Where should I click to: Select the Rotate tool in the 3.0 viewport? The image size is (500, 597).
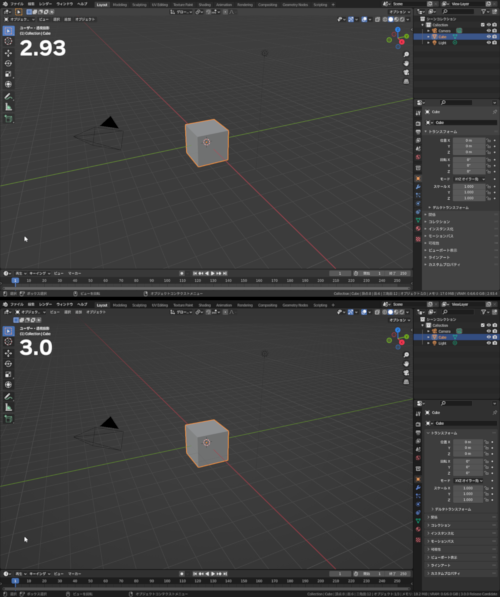pos(8,364)
